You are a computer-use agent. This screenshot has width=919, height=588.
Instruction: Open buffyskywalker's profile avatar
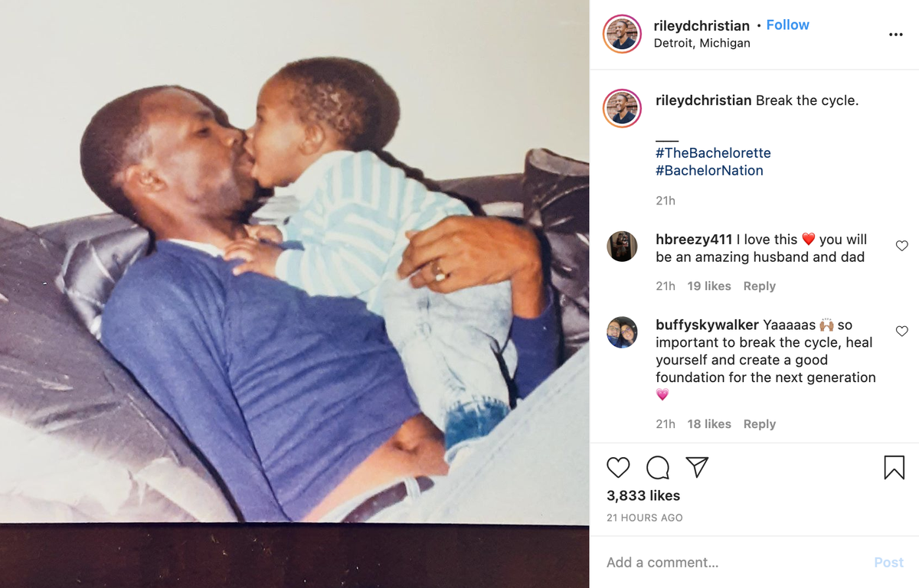[x=622, y=332]
